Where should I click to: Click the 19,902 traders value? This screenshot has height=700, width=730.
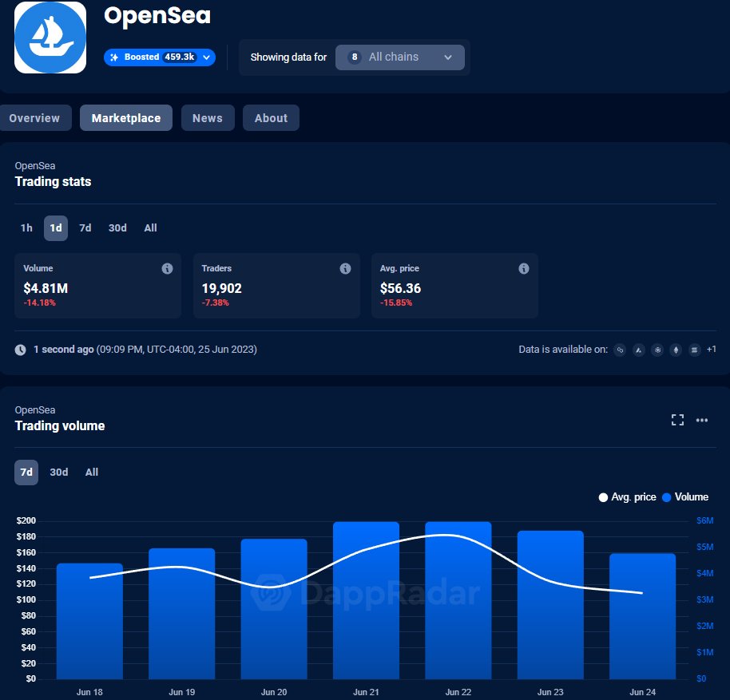click(221, 288)
